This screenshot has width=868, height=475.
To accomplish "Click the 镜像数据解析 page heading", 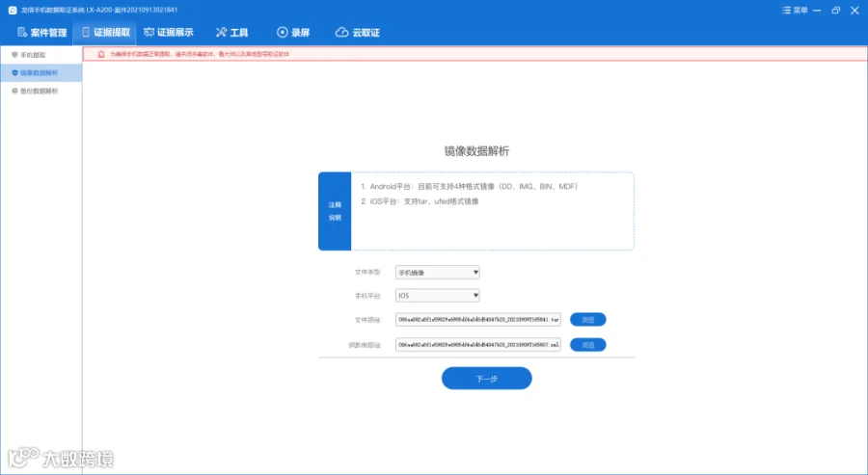I will click(x=476, y=151).
